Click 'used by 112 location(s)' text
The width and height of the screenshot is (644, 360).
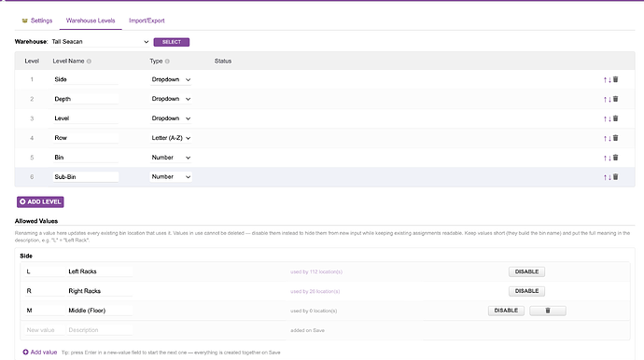(x=316, y=271)
